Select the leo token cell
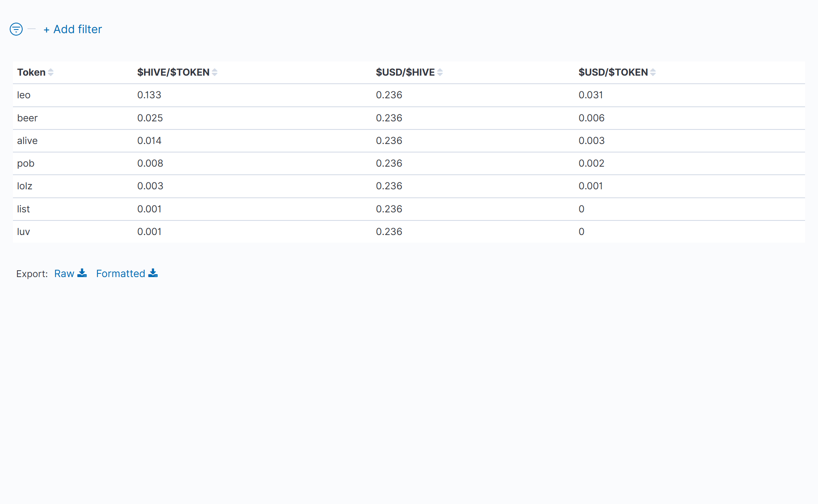This screenshot has width=818, height=504. (24, 95)
